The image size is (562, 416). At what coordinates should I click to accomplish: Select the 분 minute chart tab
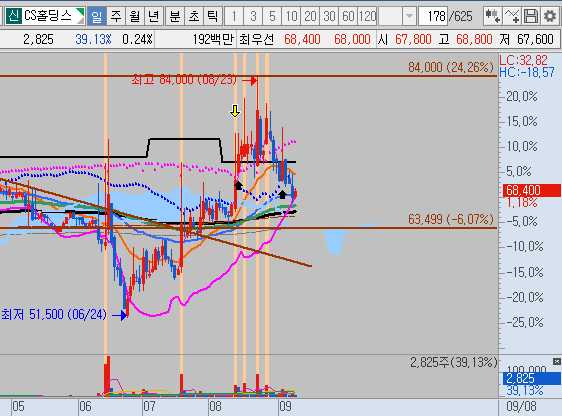[175, 16]
